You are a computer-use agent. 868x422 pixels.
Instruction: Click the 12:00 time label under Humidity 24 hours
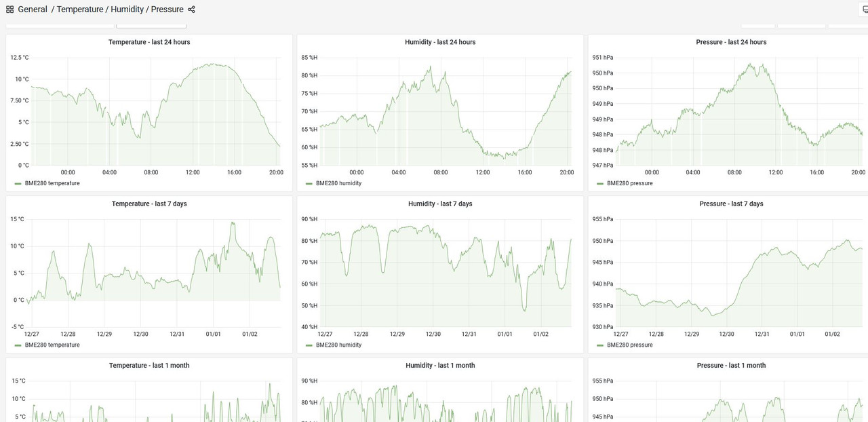[483, 172]
